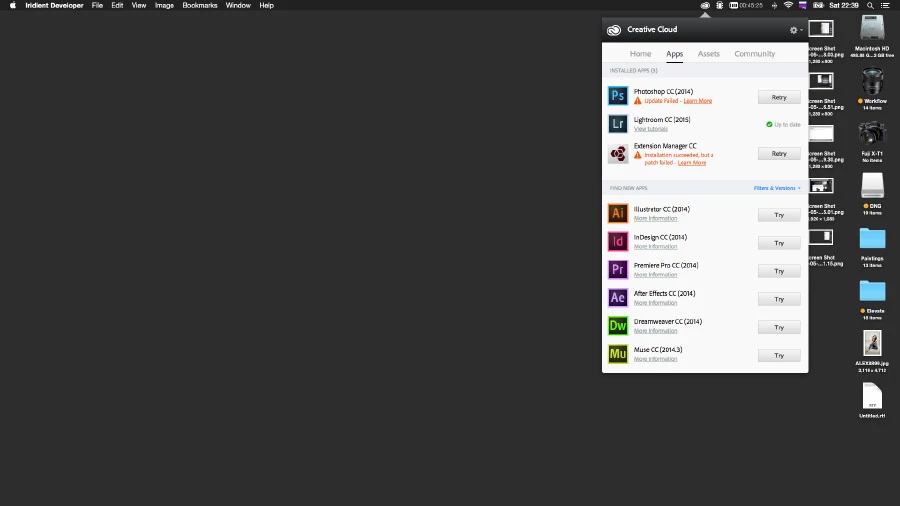Retry the Photoshop CC update
This screenshot has width=900, height=506.
(779, 97)
